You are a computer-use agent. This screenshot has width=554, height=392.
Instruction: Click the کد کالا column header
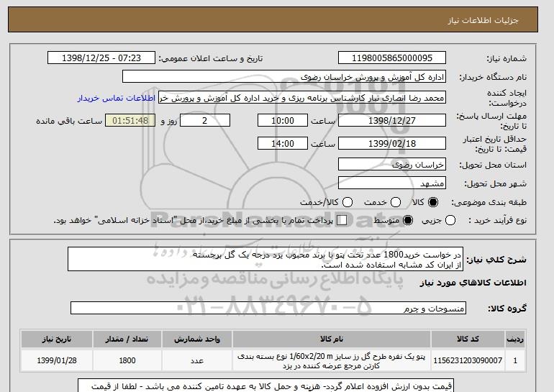[468, 339]
